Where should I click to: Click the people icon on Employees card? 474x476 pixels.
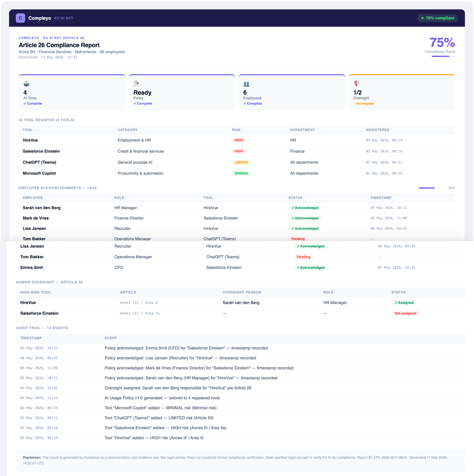click(246, 84)
